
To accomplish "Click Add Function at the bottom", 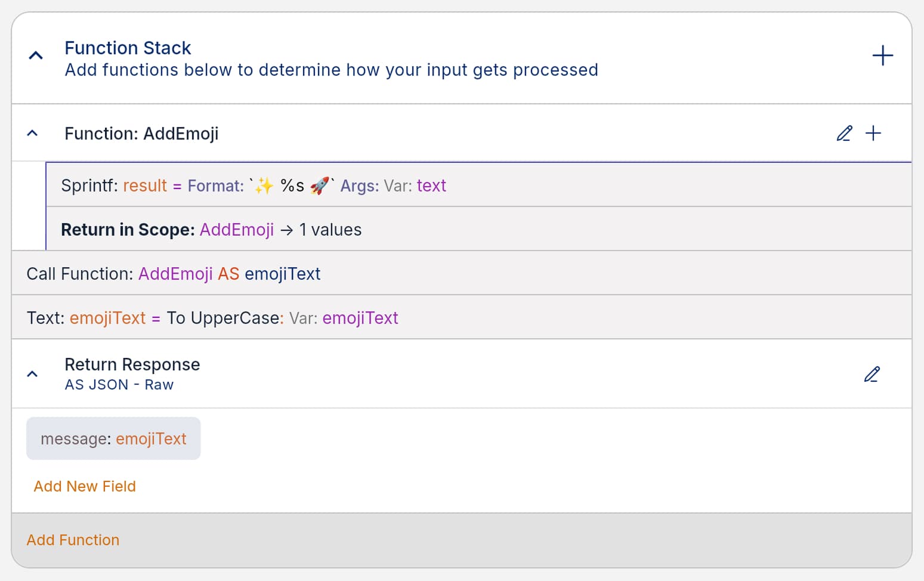I will tap(73, 540).
